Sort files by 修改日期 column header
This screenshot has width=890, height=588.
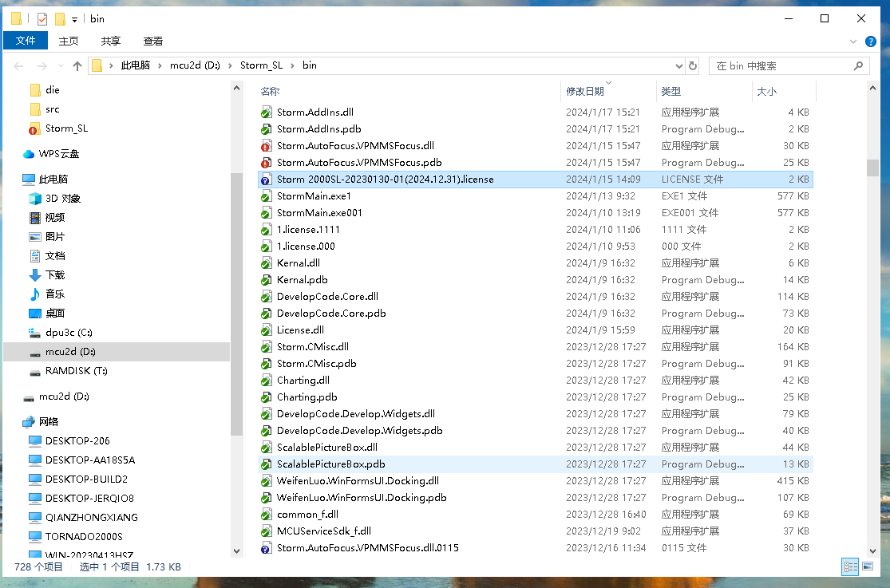pyautogui.click(x=585, y=92)
